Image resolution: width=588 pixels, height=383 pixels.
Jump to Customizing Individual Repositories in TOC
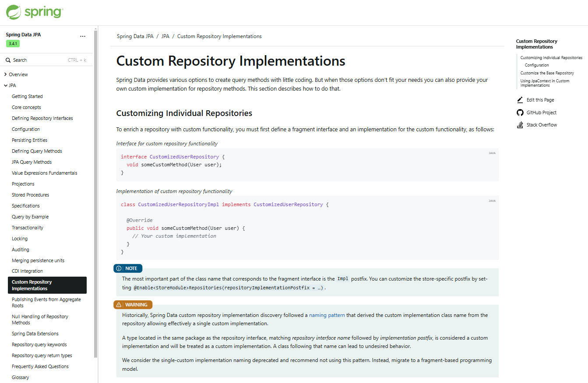click(x=551, y=58)
